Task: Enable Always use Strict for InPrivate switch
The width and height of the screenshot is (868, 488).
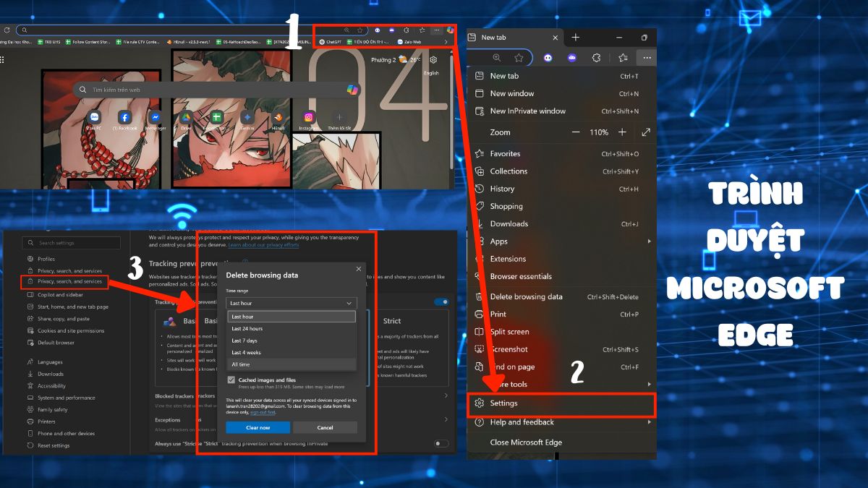Action: (x=441, y=443)
